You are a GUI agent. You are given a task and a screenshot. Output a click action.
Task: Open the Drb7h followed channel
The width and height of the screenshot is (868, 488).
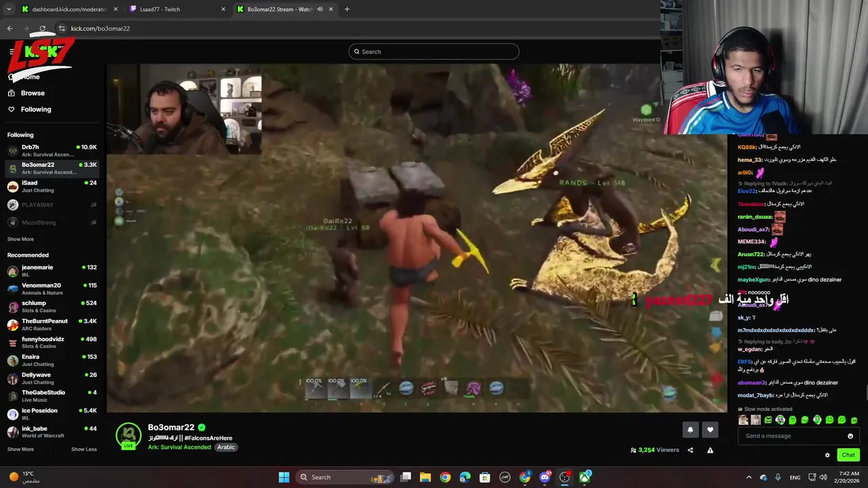(x=52, y=150)
